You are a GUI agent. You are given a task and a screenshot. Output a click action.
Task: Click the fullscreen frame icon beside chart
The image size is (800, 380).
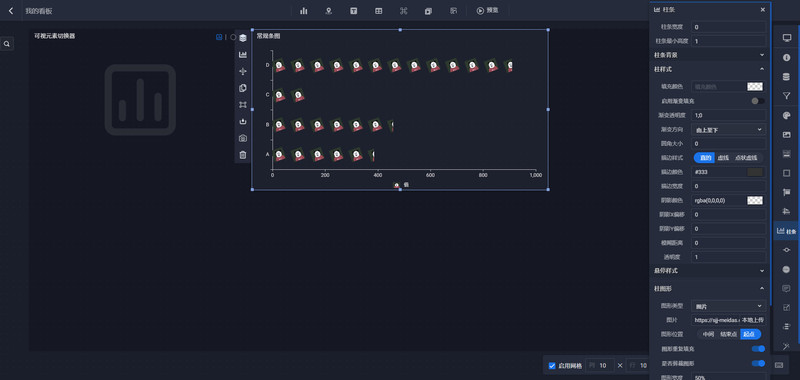pos(243,105)
